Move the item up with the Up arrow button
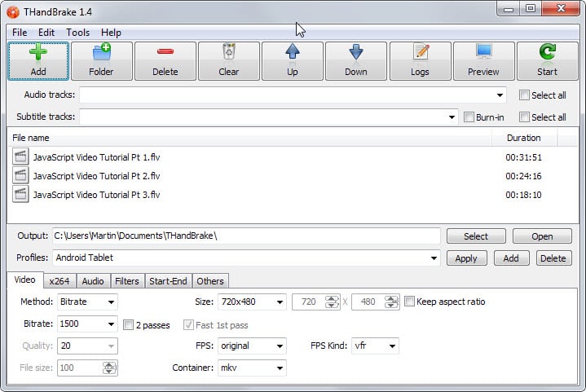This screenshot has width=586, height=392. click(x=293, y=61)
